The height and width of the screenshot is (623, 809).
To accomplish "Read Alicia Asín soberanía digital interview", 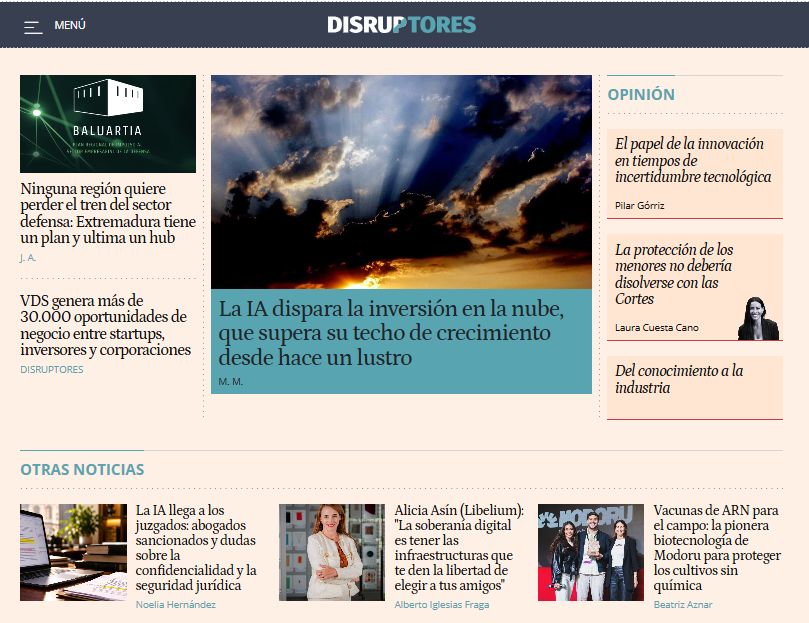I will (459, 548).
